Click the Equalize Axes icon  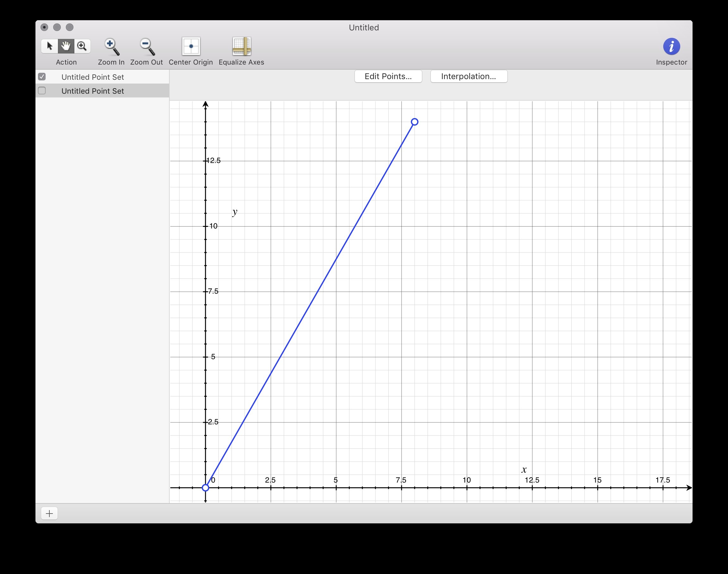pyautogui.click(x=241, y=47)
